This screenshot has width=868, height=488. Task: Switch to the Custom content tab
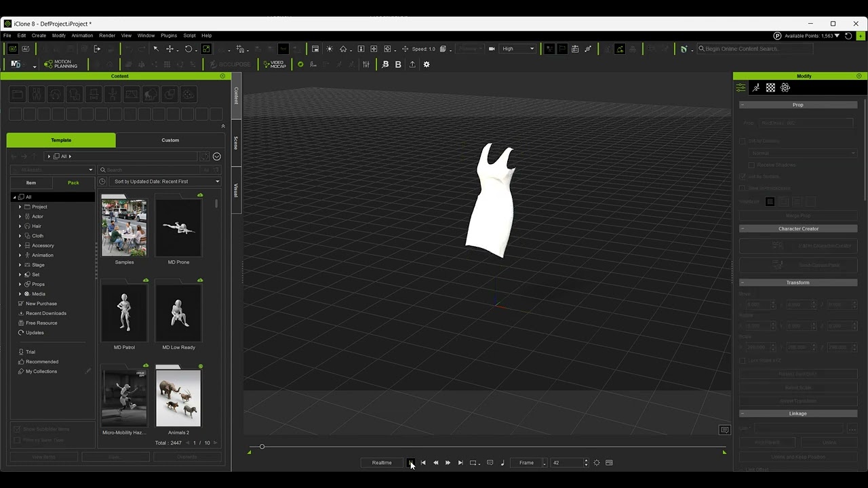[170, 140]
